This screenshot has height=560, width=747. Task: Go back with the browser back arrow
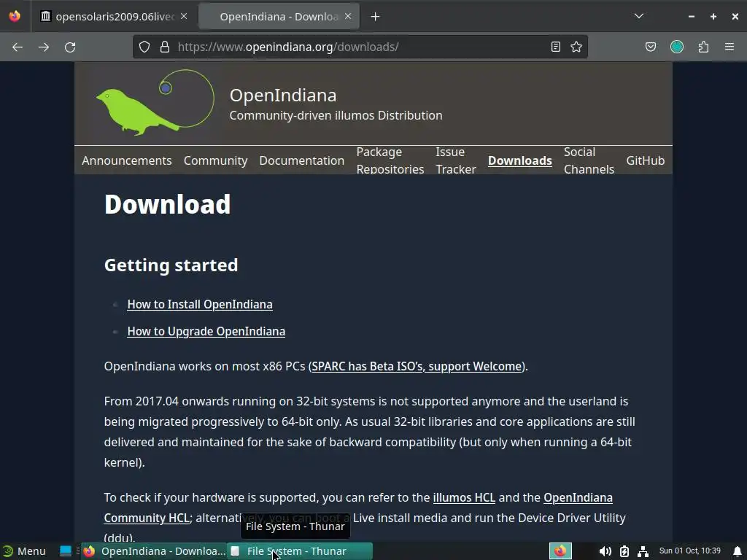18,47
